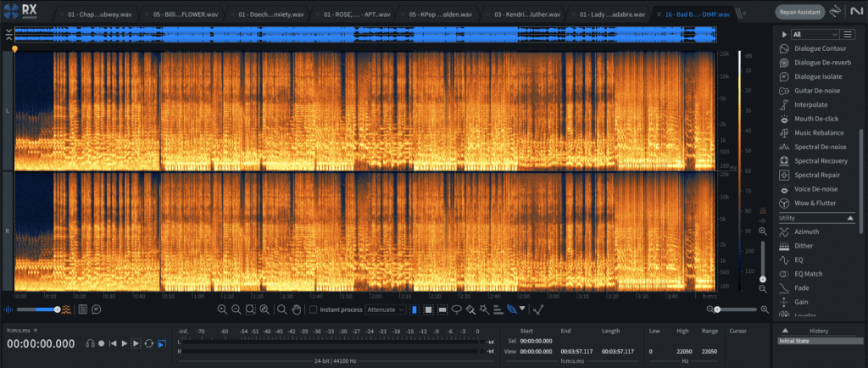Select the Brush selection tool

tap(470, 309)
